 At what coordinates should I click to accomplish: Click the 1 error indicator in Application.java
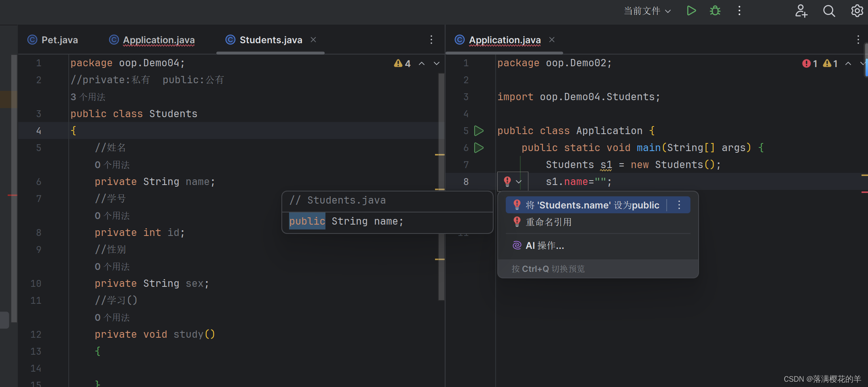pyautogui.click(x=810, y=63)
